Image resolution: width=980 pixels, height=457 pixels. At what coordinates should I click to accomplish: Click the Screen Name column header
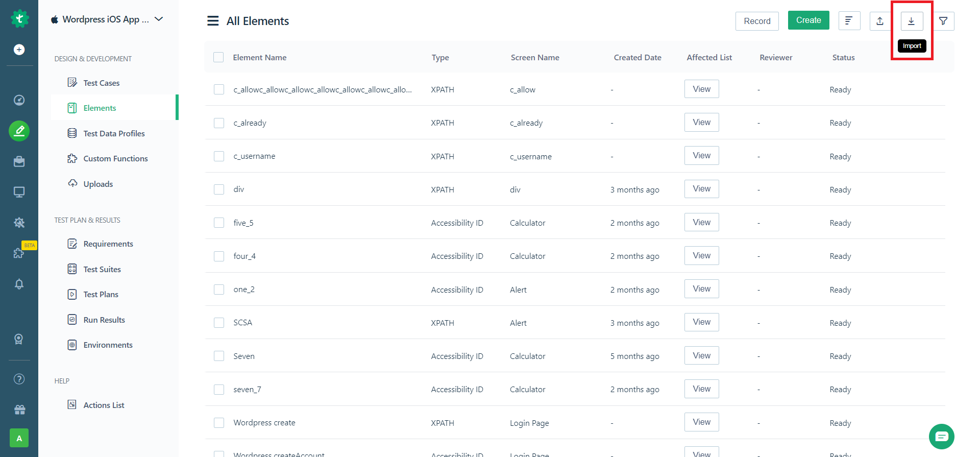(535, 57)
